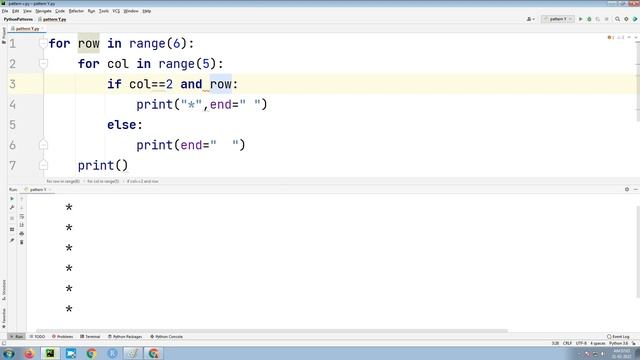
Task: Click the errors indicator at editor top right
Action: pyautogui.click(x=611, y=38)
